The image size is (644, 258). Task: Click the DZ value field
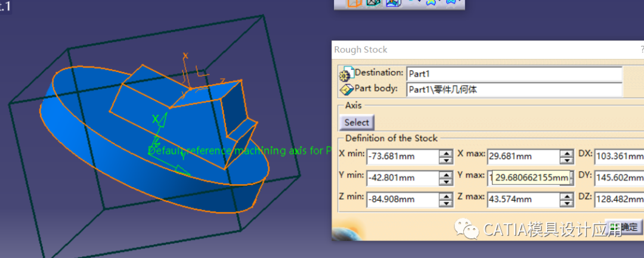[619, 200]
